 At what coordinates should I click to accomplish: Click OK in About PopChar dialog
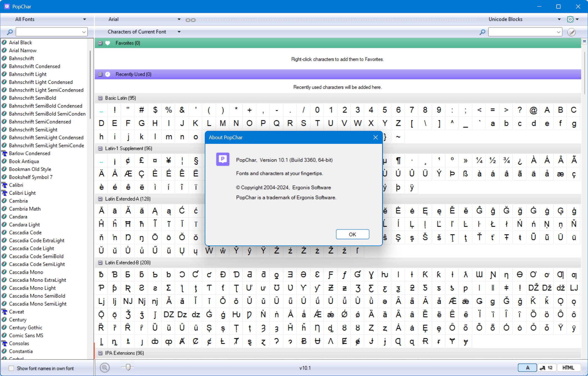352,234
